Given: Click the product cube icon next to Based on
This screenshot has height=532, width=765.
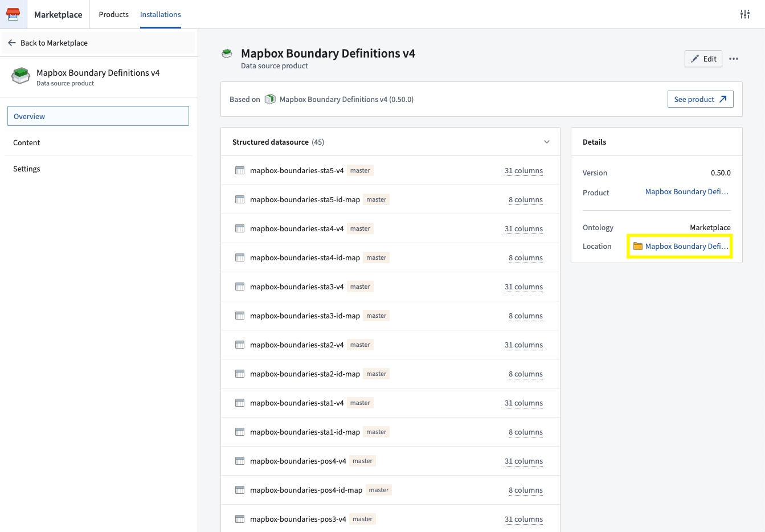Looking at the screenshot, I should 270,99.
